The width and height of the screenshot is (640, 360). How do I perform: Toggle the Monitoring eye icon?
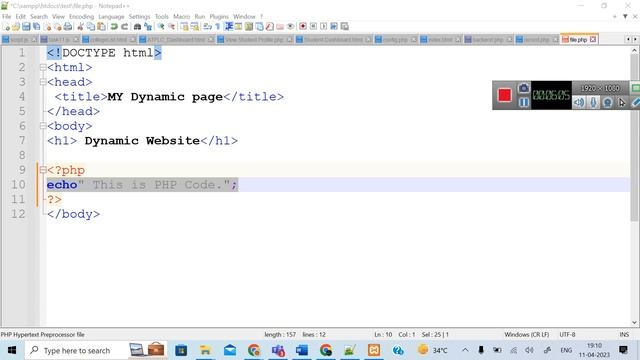(290, 27)
